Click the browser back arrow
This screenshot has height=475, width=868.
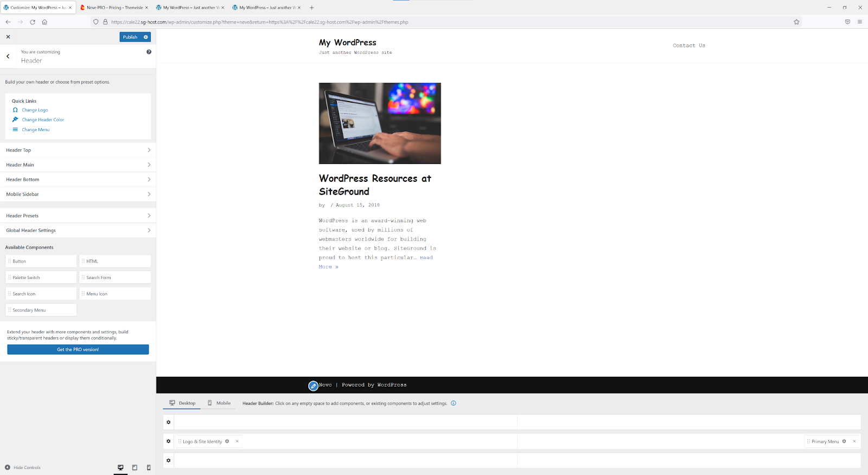[8, 22]
